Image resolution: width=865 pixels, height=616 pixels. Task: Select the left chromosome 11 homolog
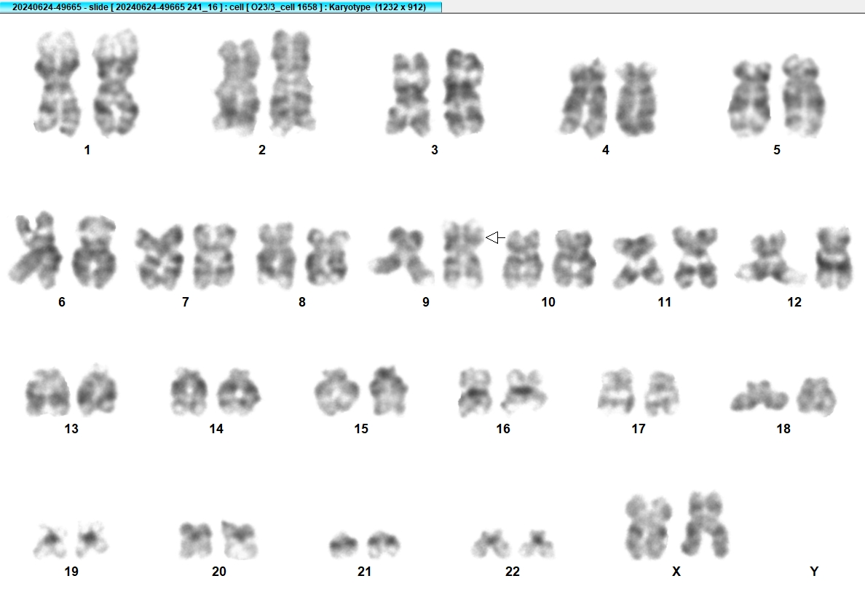pyautogui.click(x=639, y=261)
